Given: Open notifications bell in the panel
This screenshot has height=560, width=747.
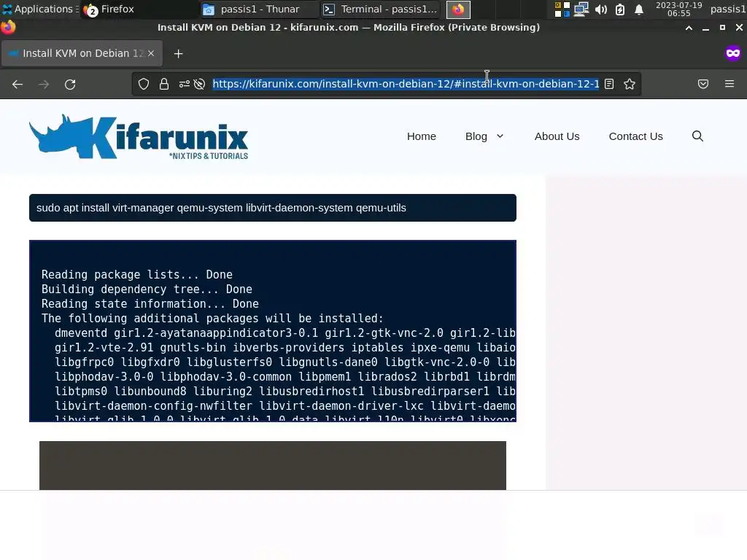Looking at the screenshot, I should pos(639,9).
